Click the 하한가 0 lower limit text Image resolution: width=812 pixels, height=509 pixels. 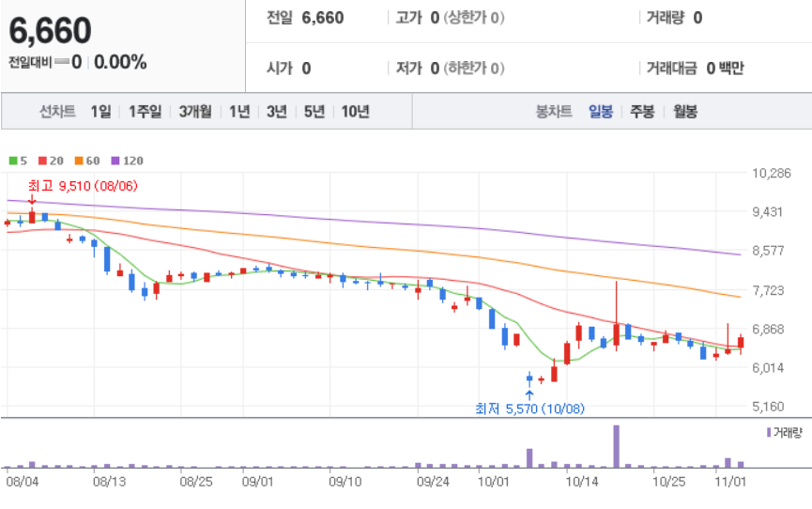coord(474,68)
